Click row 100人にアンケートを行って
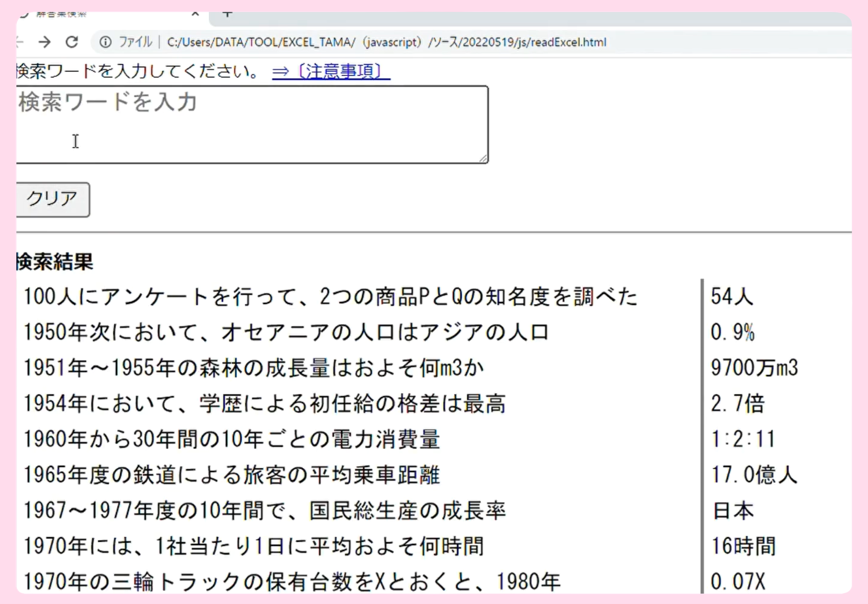868x604 pixels. [330, 296]
